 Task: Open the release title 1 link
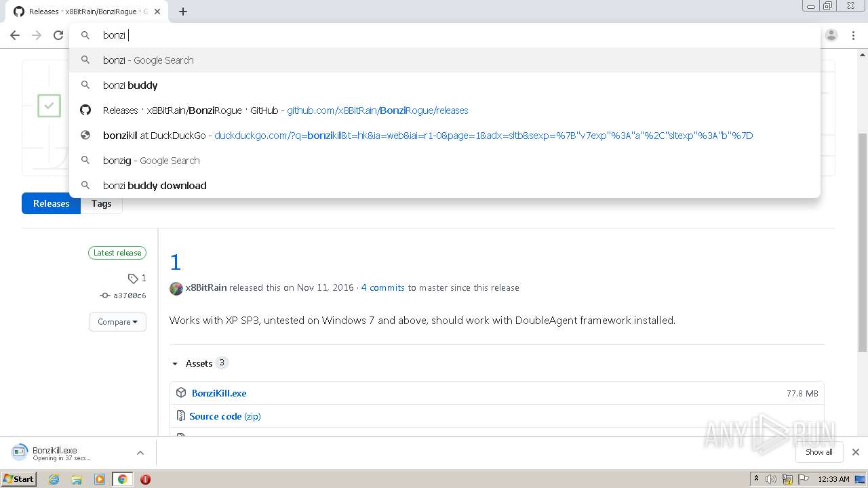click(x=176, y=262)
